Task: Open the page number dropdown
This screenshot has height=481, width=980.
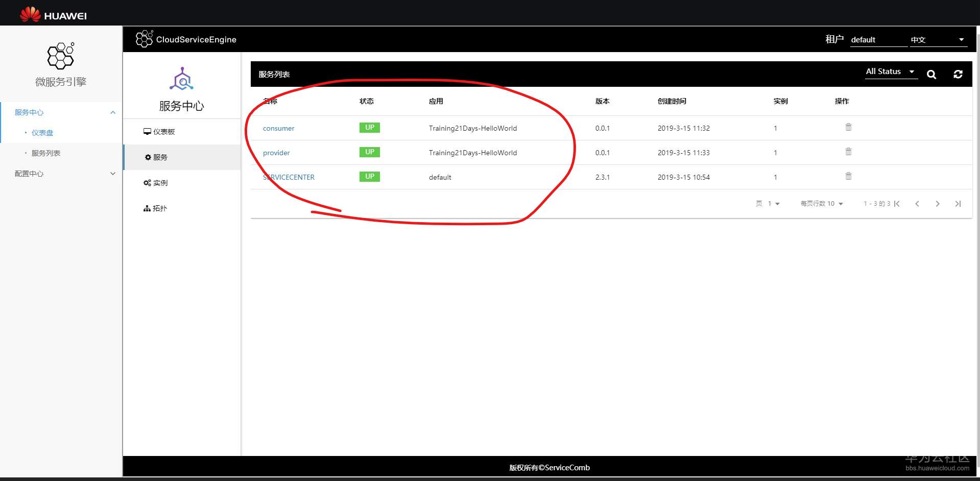Action: pos(774,204)
